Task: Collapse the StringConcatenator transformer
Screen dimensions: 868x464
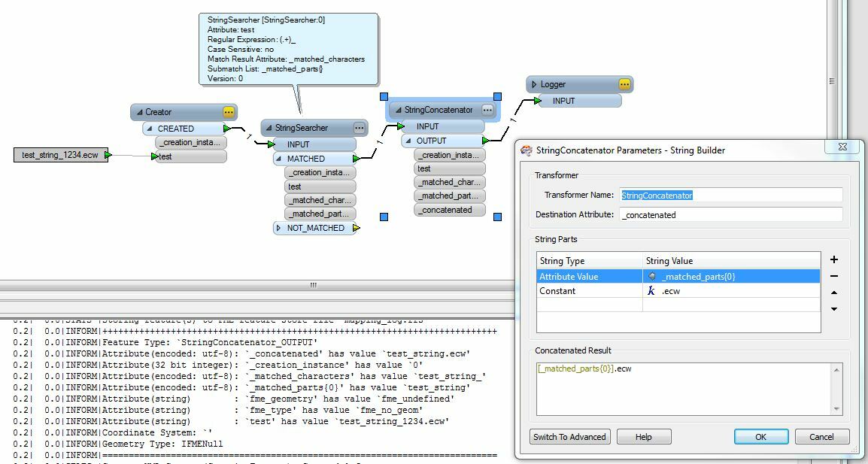Action: [397, 110]
